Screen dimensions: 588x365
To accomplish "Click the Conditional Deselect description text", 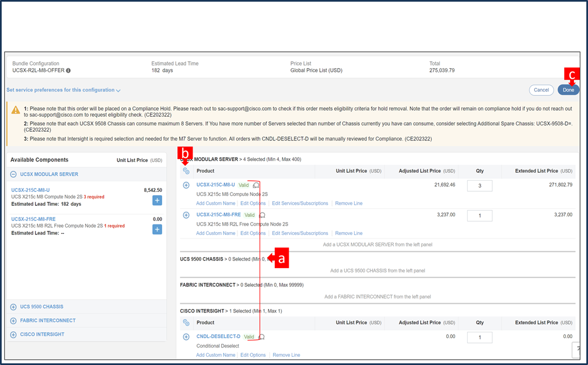I will click(x=218, y=346).
